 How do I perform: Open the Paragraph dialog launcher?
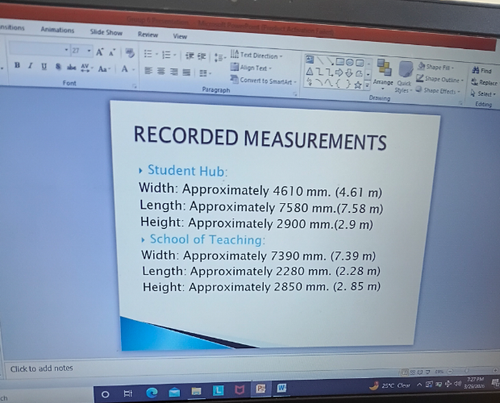tap(295, 94)
